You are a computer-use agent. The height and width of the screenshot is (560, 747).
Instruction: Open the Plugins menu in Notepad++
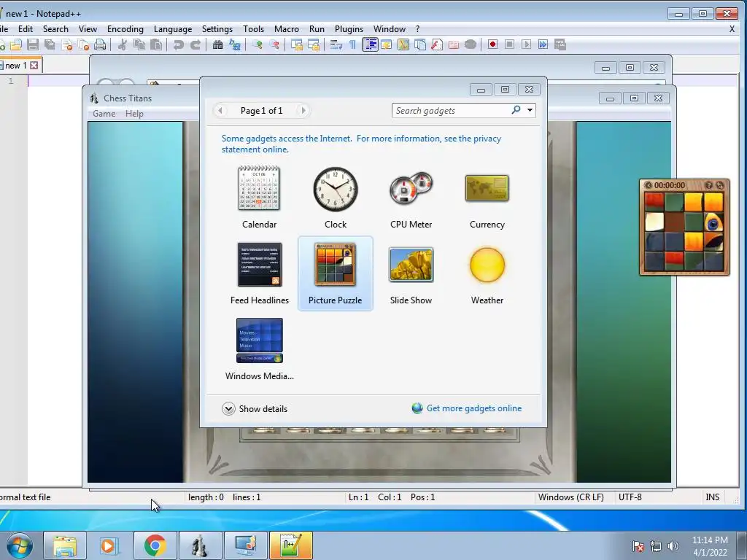click(x=349, y=29)
